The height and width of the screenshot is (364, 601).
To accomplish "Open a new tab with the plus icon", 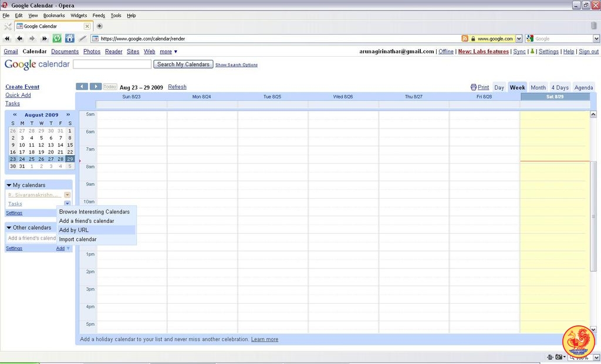I will [99, 26].
